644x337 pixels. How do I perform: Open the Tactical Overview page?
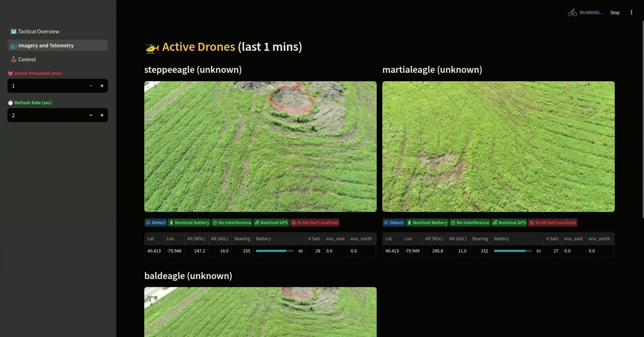coord(38,32)
